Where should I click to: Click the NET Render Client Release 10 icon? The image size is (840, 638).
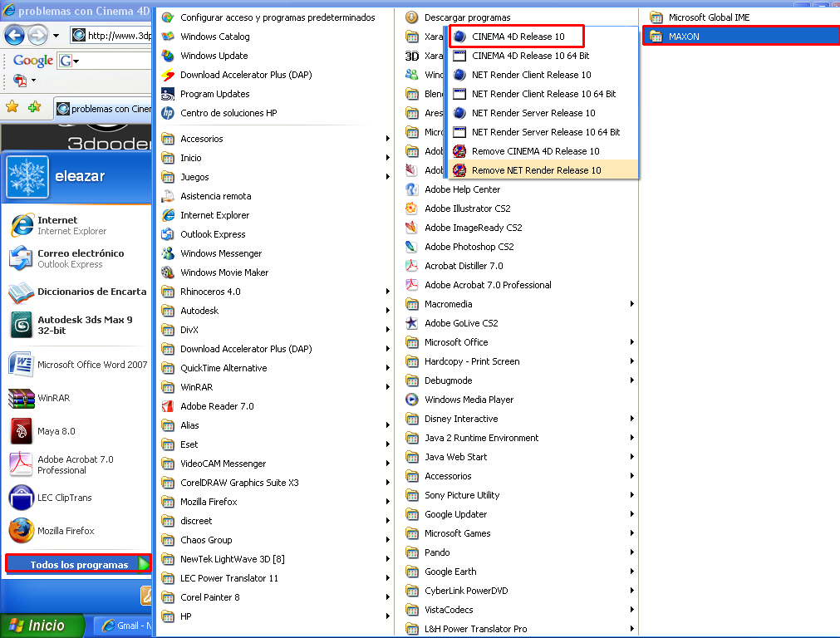tap(459, 75)
